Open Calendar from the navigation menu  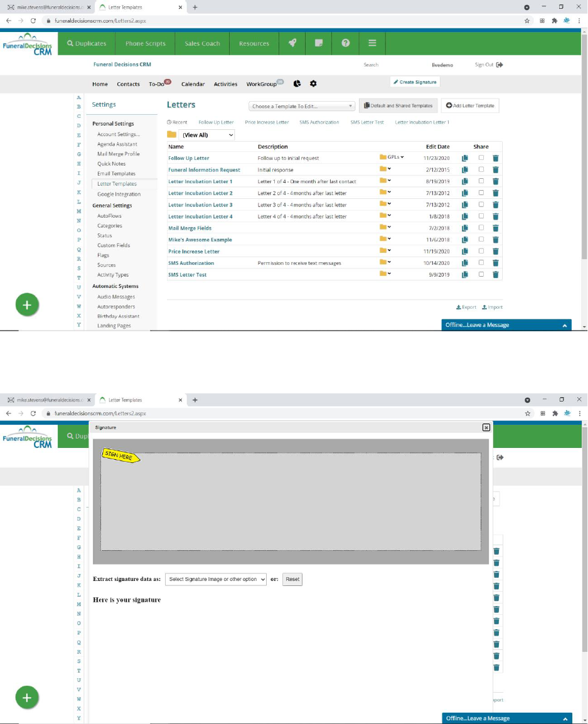pos(193,84)
